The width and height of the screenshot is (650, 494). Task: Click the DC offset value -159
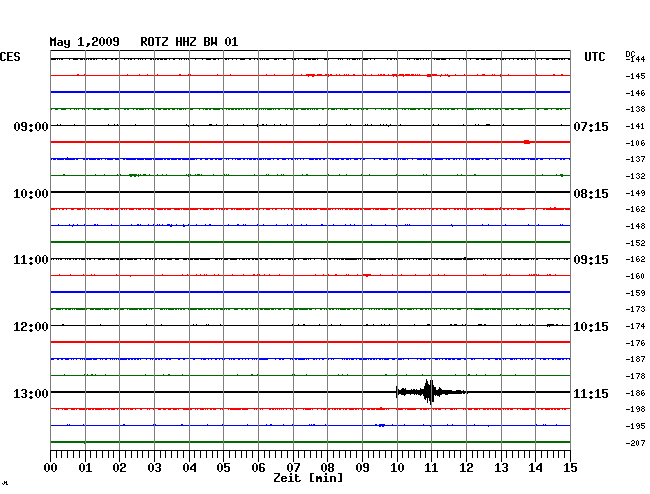pyautogui.click(x=635, y=293)
